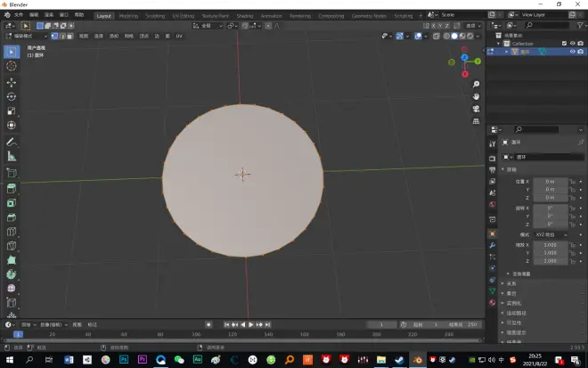Select the Cursor tool in left toolbar

12,66
